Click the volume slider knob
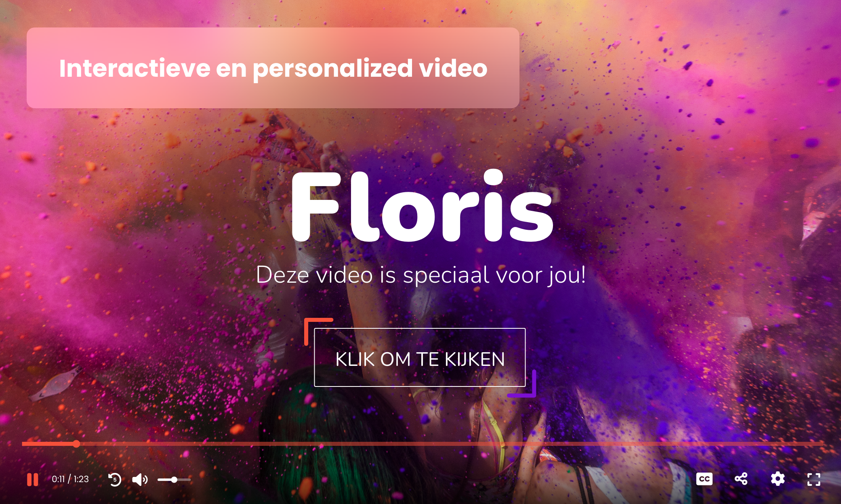The image size is (841, 504). pos(174,480)
